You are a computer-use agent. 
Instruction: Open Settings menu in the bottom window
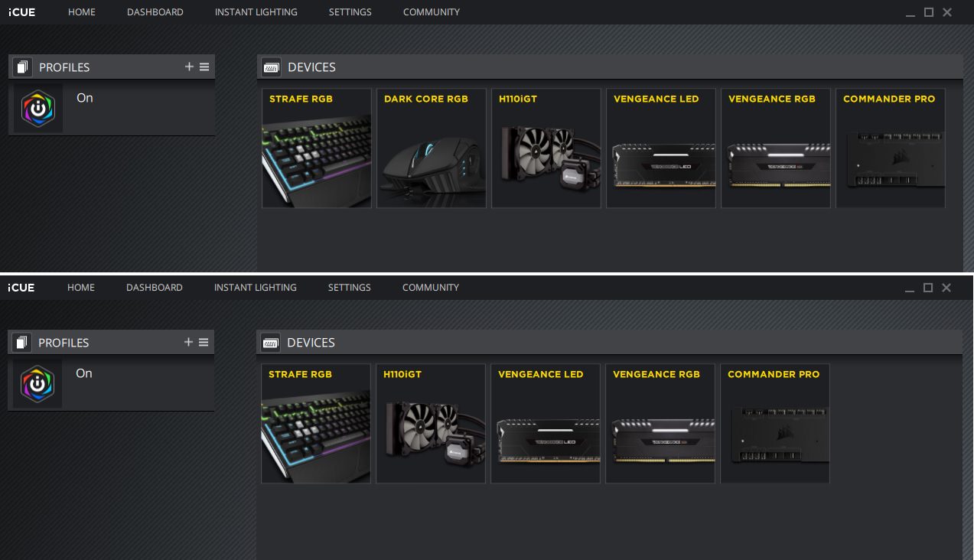350,288
